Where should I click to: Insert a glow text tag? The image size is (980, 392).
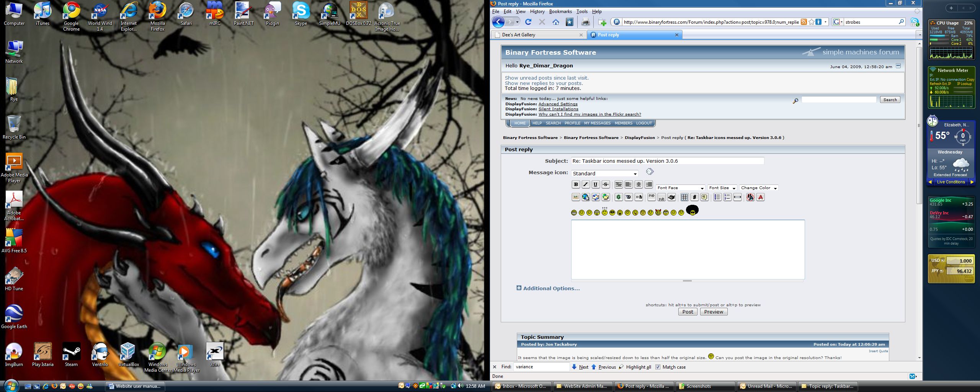point(619,197)
